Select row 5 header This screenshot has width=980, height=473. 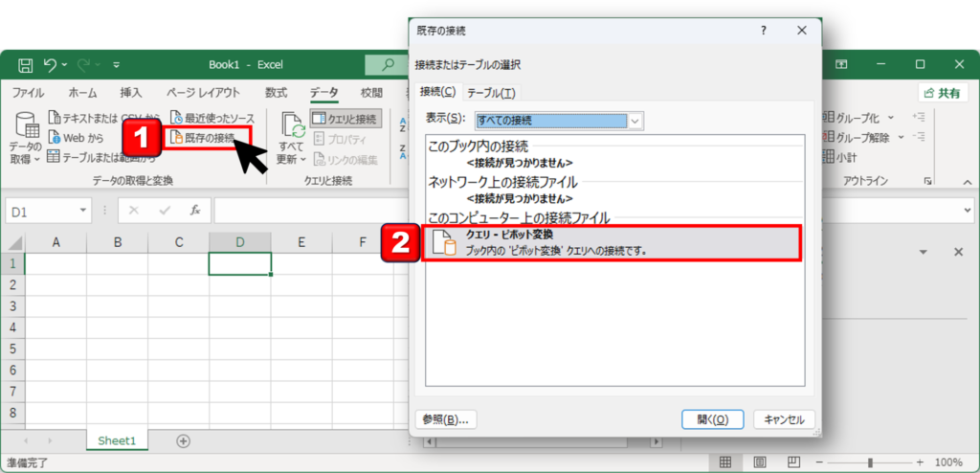12,349
